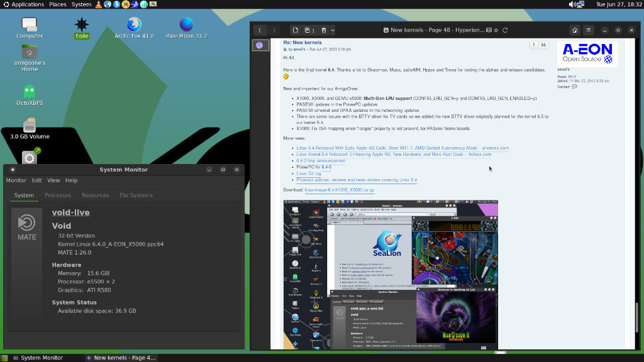Go forward in the Eolie browser
Screen dimensions: 644x362
(274, 30)
